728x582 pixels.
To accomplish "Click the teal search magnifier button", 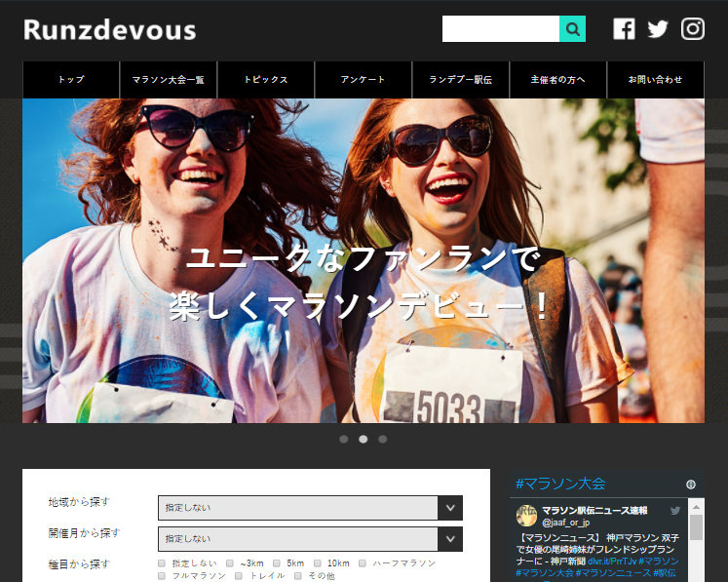I will tap(572, 29).
